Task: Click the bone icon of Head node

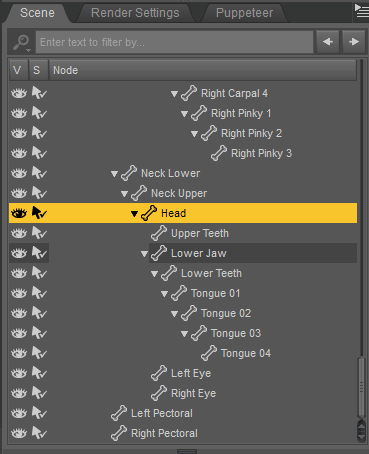Action: (149, 213)
